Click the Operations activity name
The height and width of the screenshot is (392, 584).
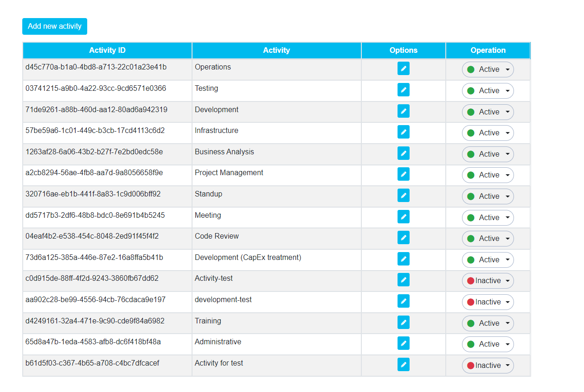[213, 67]
